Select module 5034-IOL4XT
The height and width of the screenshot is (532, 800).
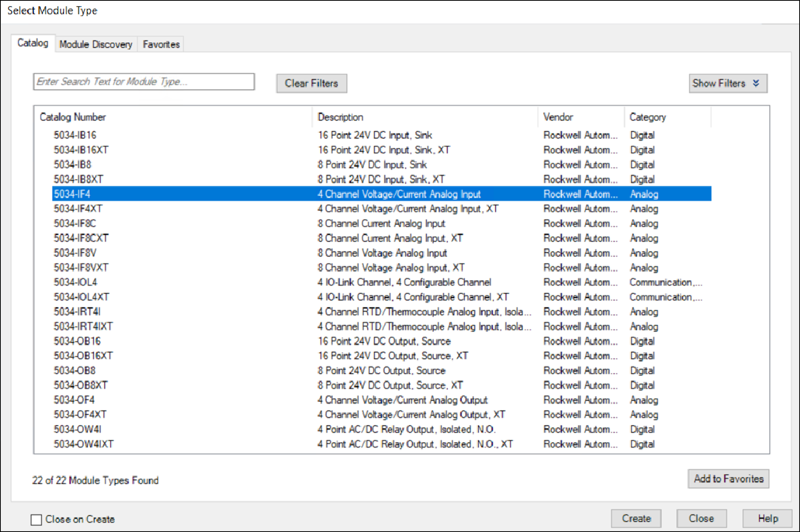tap(382, 297)
